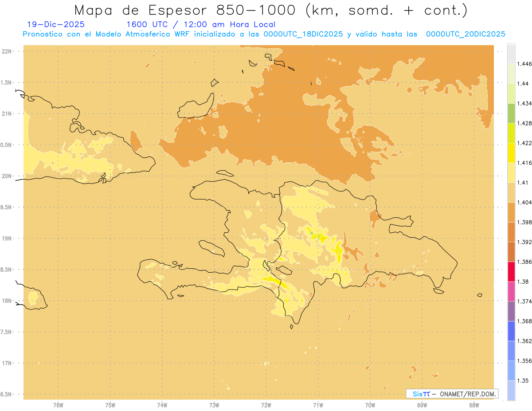Click the '21N' latitude label
Screen dimensions: 532x411
click(7, 114)
